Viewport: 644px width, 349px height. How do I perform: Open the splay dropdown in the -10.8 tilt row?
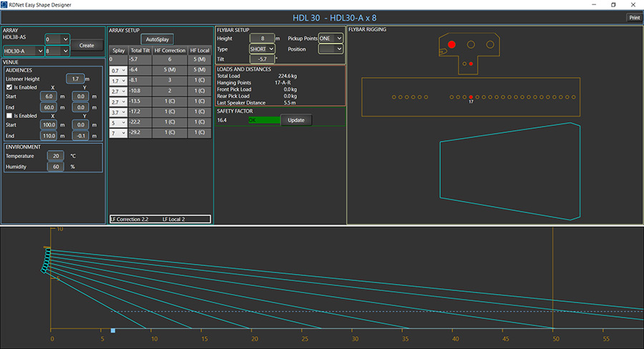(118, 91)
